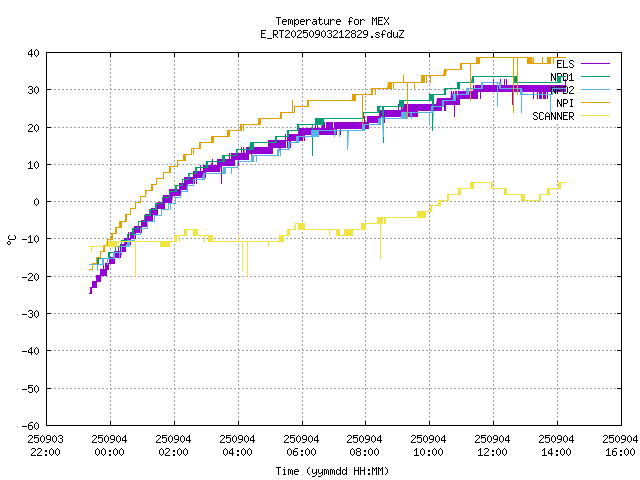Click the light blue SCANNER legend line sample
The width and height of the screenshot is (640, 480).
pyautogui.click(x=595, y=116)
